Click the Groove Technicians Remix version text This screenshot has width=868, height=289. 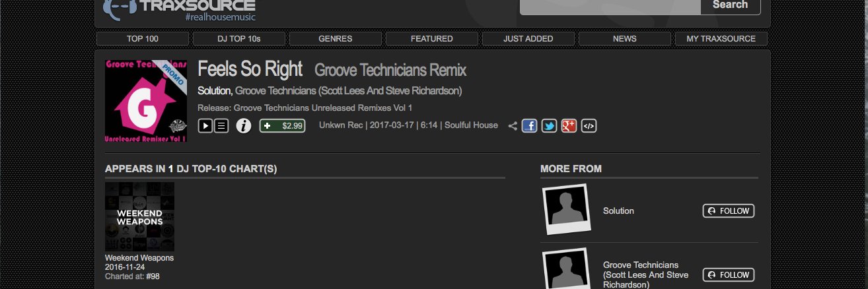pyautogui.click(x=390, y=70)
